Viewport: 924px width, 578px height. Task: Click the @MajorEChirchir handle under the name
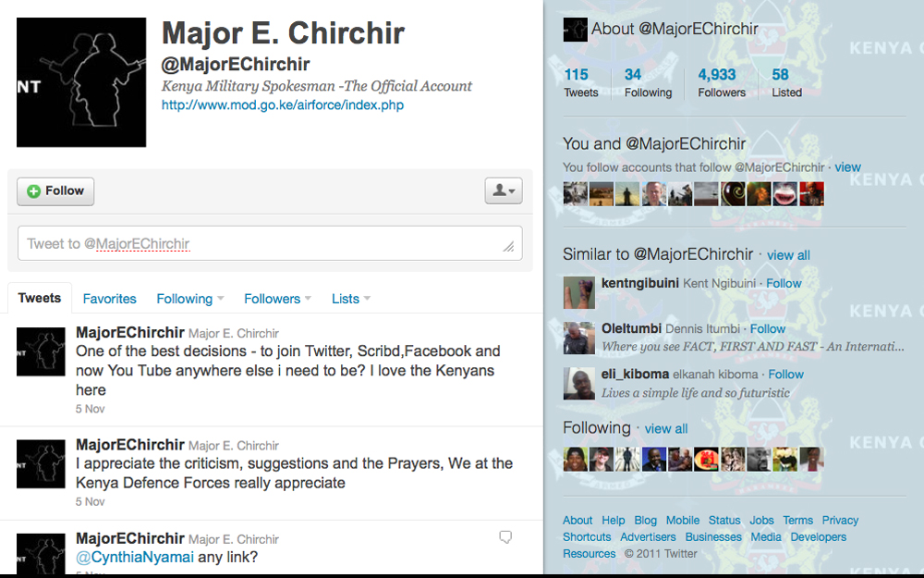(x=236, y=65)
